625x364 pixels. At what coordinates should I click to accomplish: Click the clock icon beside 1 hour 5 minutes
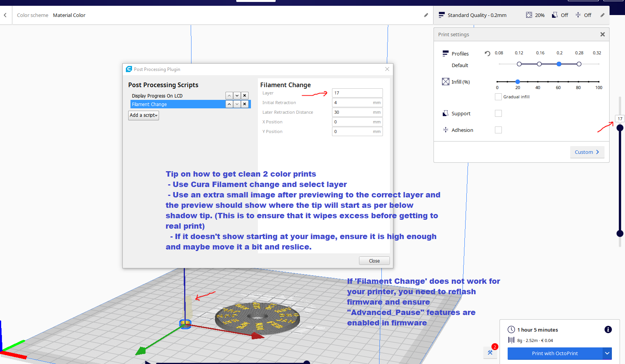coord(511,329)
